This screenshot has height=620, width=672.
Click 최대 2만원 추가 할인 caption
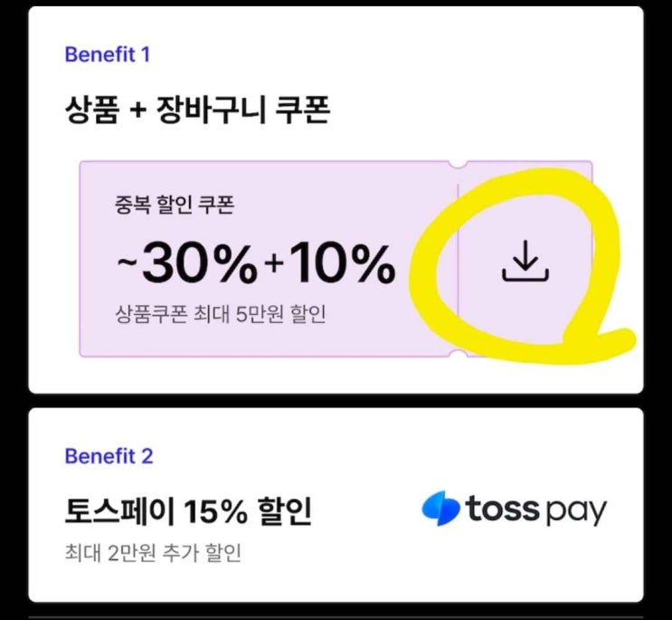pos(153,552)
